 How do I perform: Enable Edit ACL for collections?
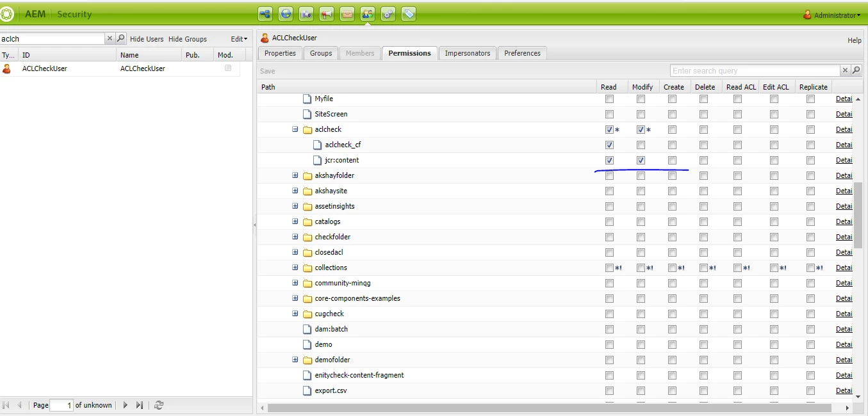(774, 268)
